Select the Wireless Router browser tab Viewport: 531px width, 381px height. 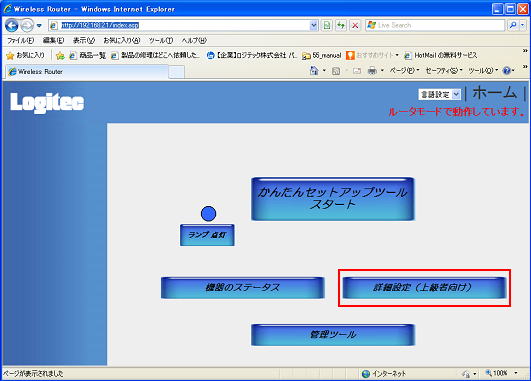click(x=87, y=71)
